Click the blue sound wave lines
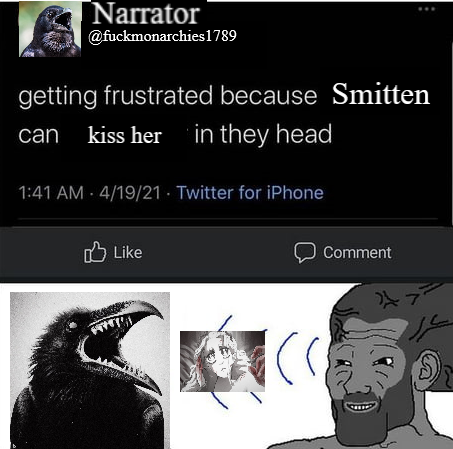The image size is (453, 449). click(297, 358)
